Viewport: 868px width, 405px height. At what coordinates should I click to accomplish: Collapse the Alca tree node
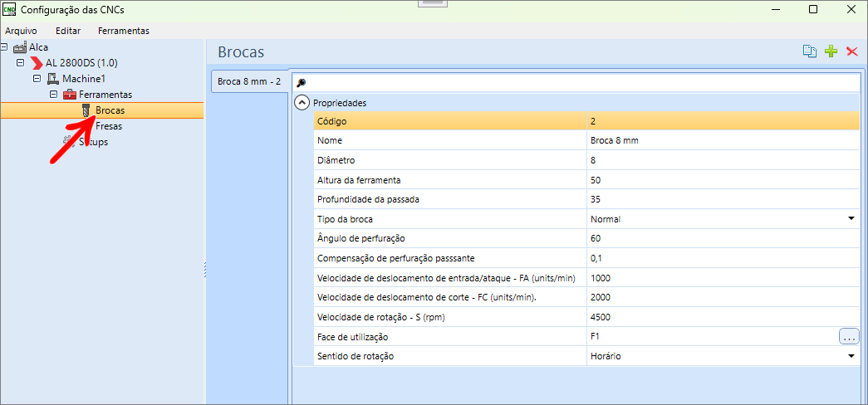(4, 47)
